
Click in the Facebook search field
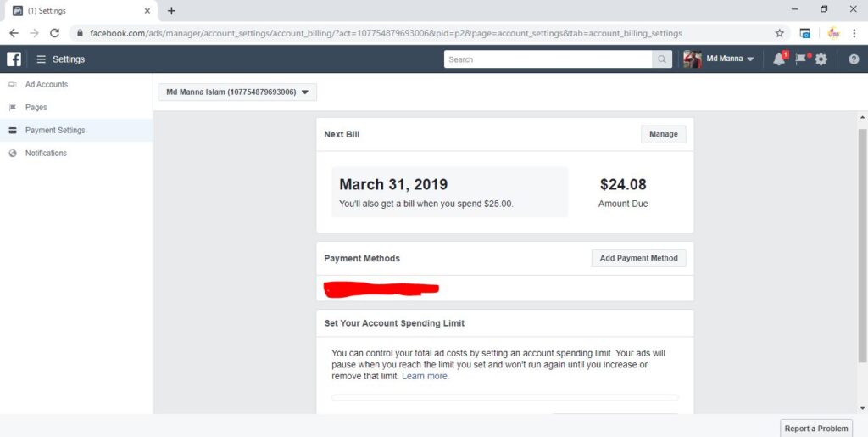click(548, 59)
